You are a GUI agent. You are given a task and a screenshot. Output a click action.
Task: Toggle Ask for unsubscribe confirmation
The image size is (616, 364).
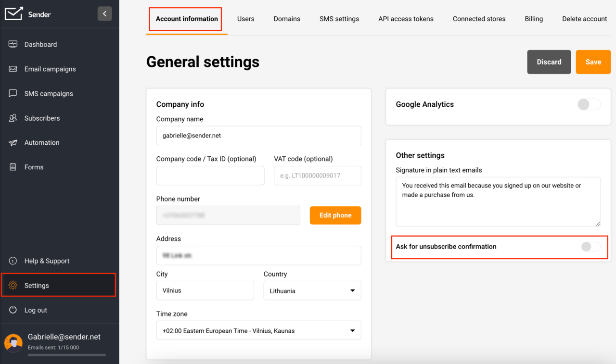(x=591, y=246)
